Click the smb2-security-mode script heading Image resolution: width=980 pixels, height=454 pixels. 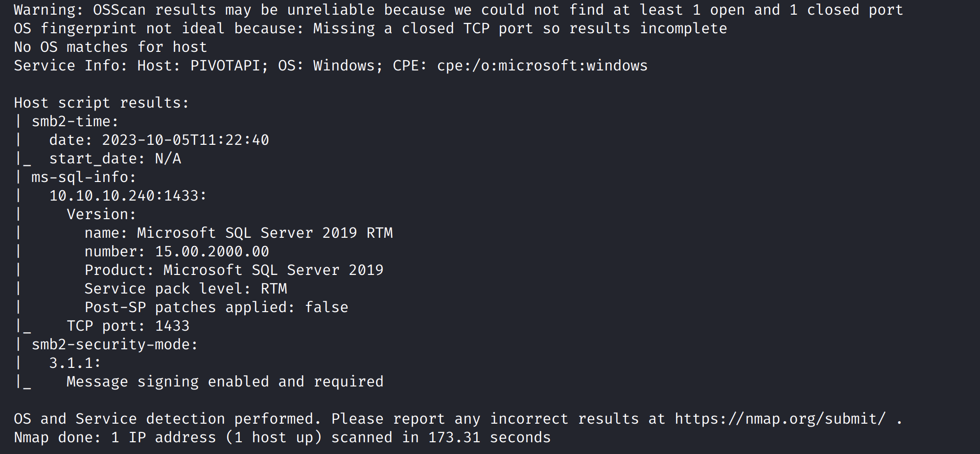(x=115, y=344)
